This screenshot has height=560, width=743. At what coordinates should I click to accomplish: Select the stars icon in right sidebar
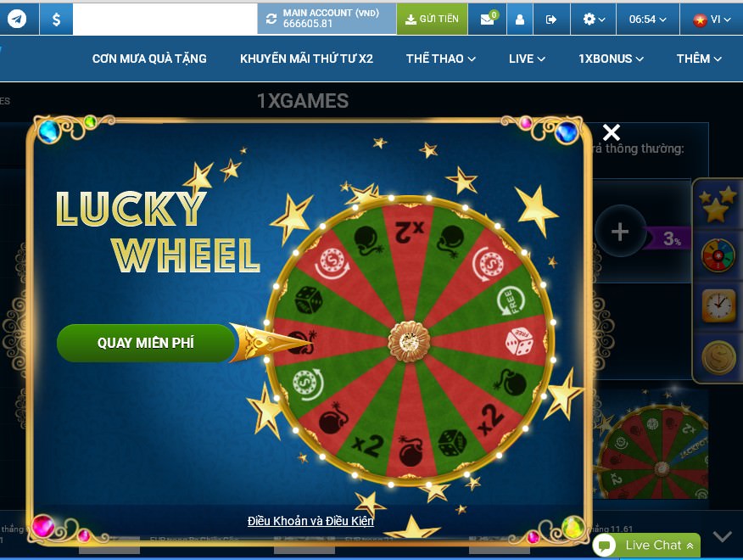tap(718, 204)
